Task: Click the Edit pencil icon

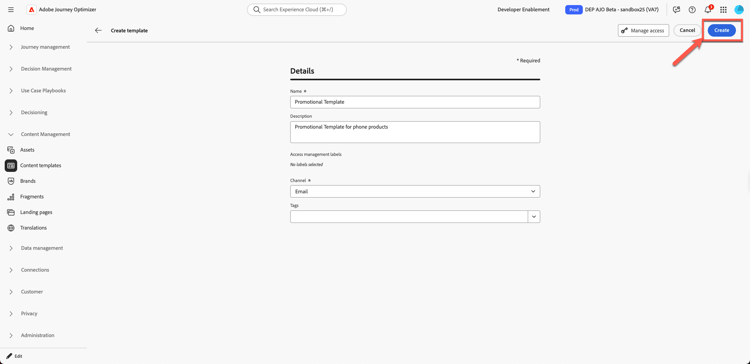Action: coord(9,356)
